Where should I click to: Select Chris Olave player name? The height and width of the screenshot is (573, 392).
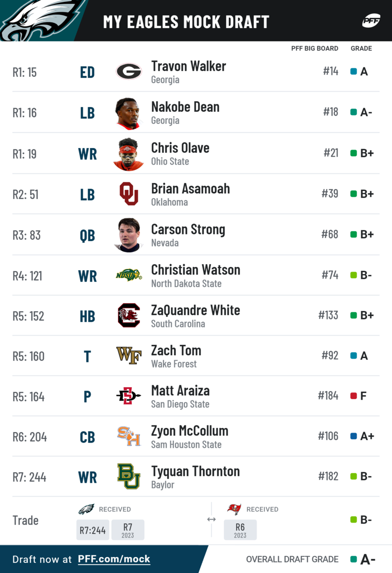click(x=180, y=148)
